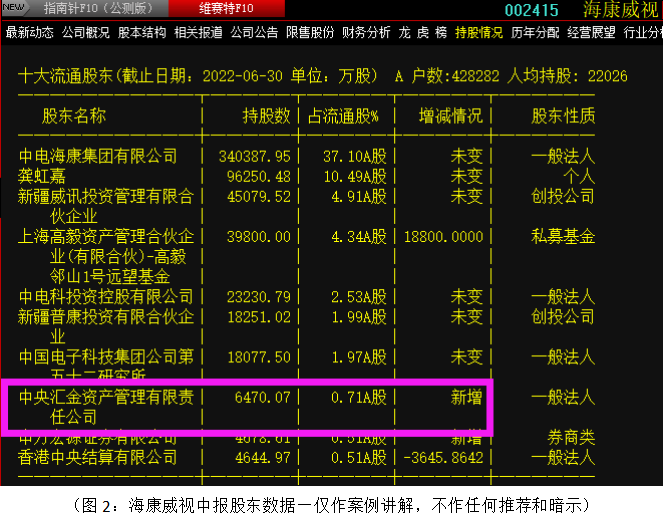Click stock name 海康威视
Viewport: 663px width, 520px height.
click(x=621, y=10)
